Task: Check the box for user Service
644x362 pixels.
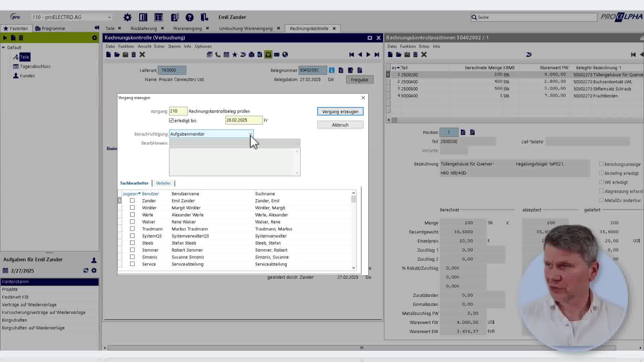Action: [x=132, y=264]
